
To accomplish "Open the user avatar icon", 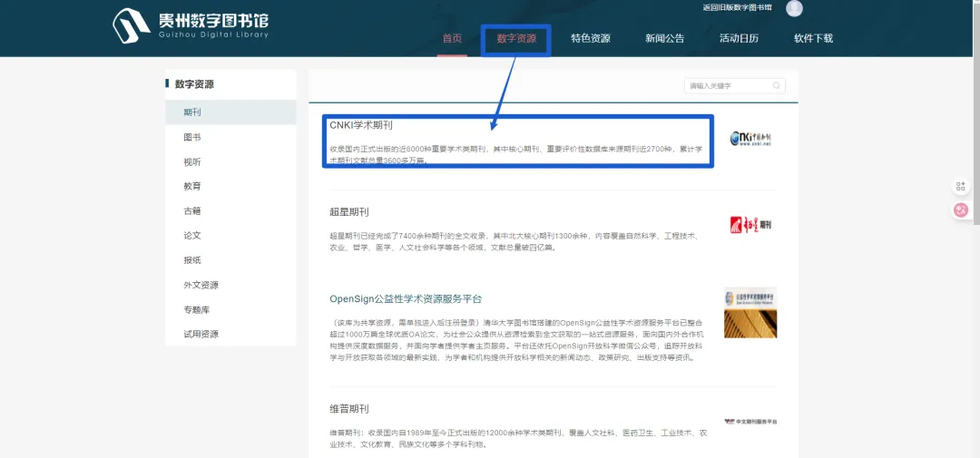I will [x=794, y=8].
